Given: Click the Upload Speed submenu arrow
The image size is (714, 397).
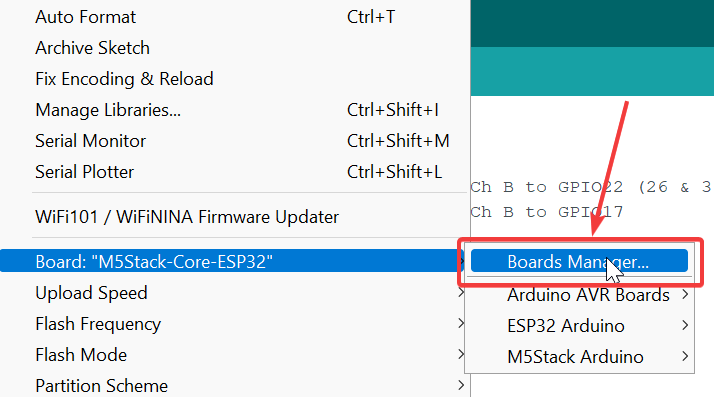Looking at the screenshot, I should (x=461, y=293).
